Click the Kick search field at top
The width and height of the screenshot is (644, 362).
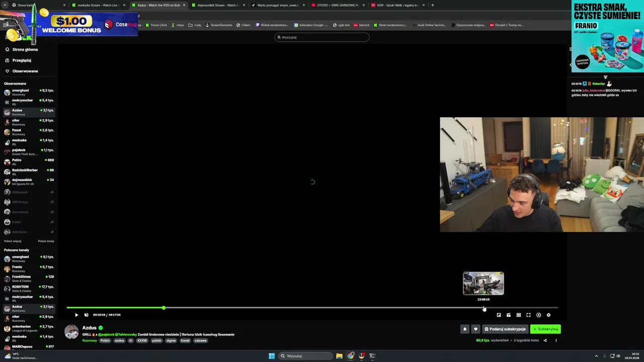(x=322, y=37)
